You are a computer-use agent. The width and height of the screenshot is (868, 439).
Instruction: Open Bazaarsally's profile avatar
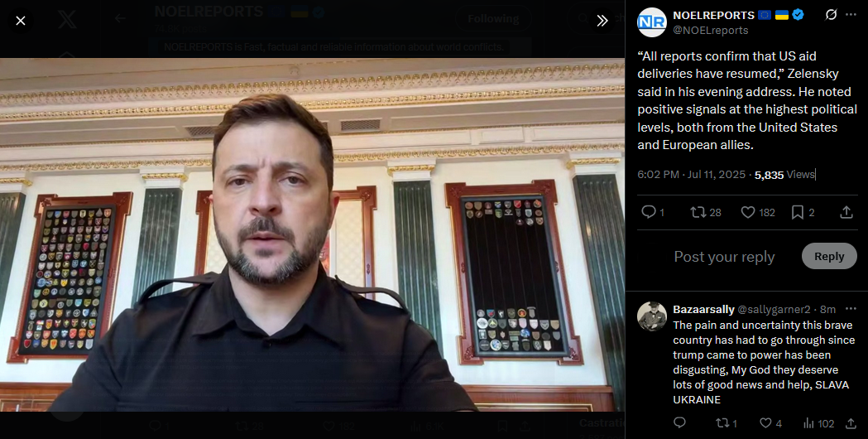(651, 316)
